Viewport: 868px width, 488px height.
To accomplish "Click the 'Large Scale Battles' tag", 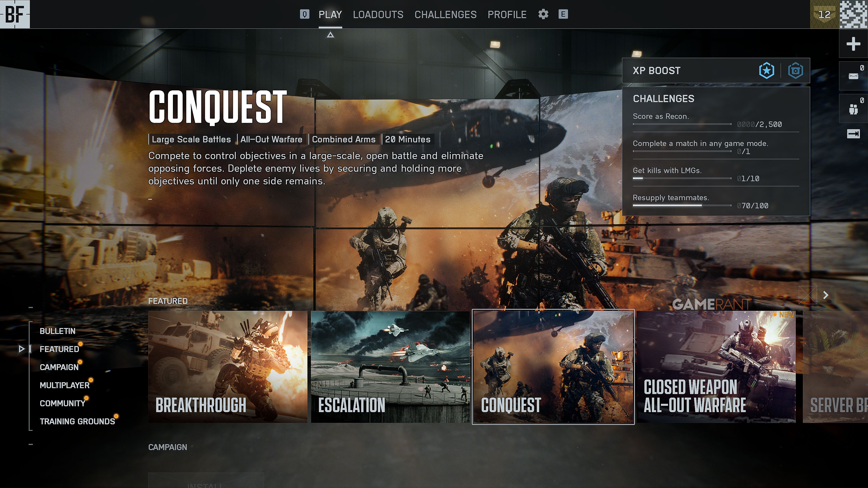I will point(191,139).
